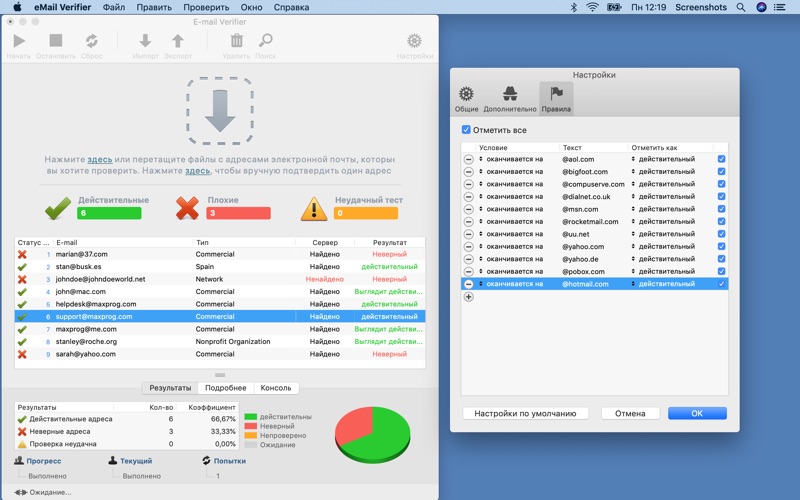The height and width of the screenshot is (500, 800).
Task: Click the E-mail column header
Action: click(x=123, y=242)
